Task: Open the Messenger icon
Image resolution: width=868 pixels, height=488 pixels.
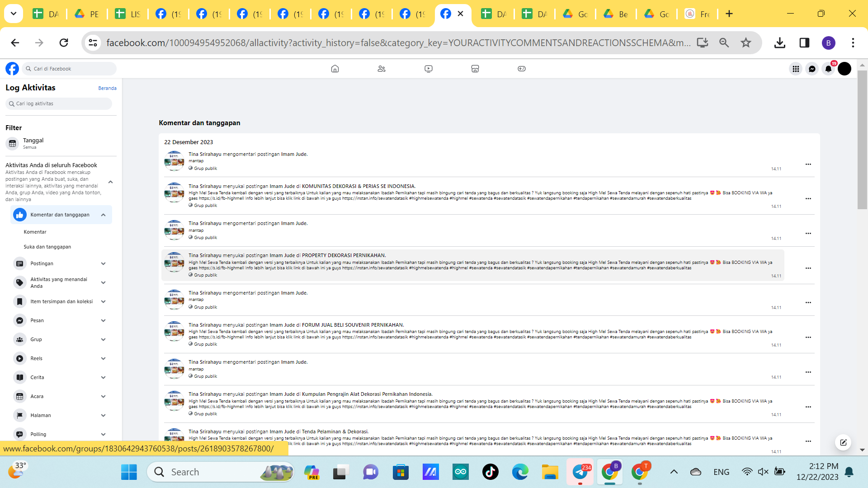Action: pyautogui.click(x=812, y=69)
